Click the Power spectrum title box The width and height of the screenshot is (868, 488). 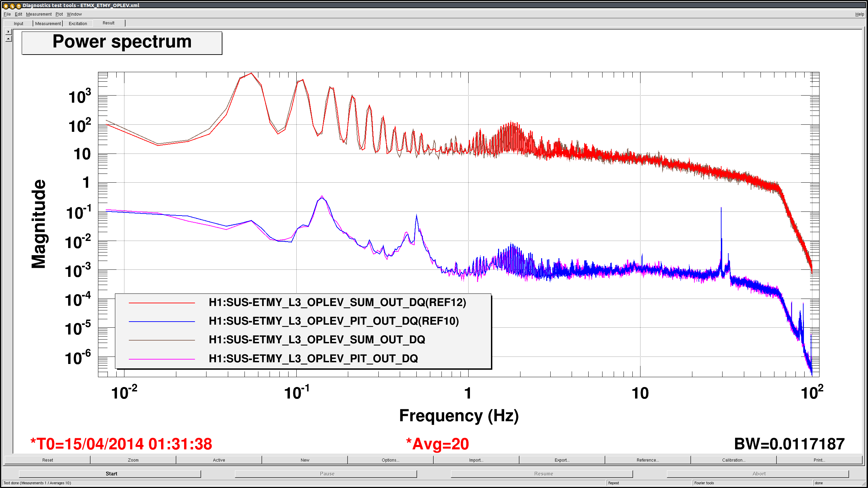[x=122, y=43]
